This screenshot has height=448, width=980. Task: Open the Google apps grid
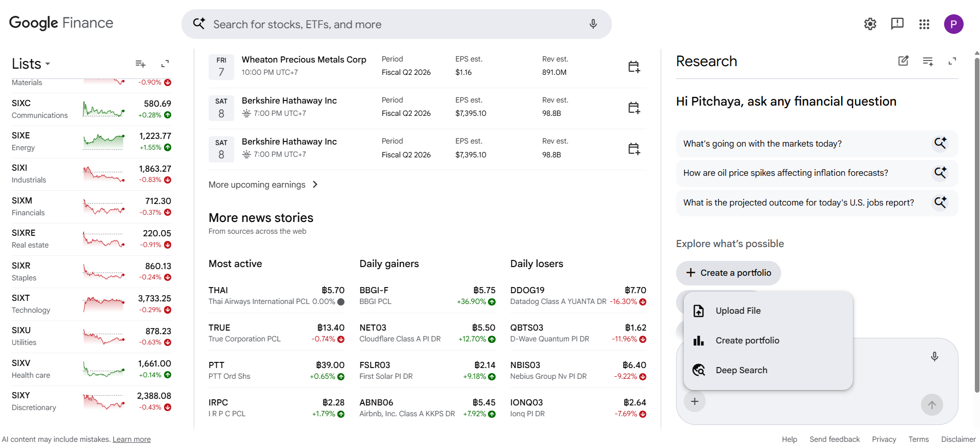(x=924, y=24)
